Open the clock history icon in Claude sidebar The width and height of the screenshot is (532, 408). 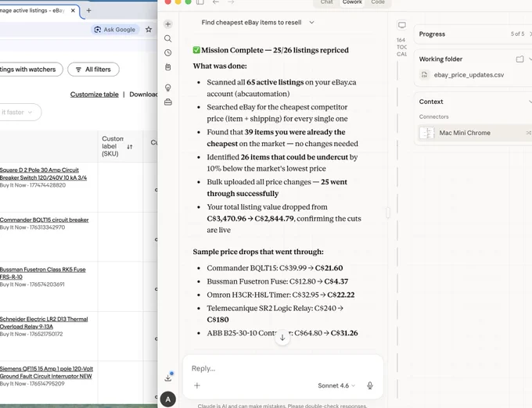tap(167, 53)
